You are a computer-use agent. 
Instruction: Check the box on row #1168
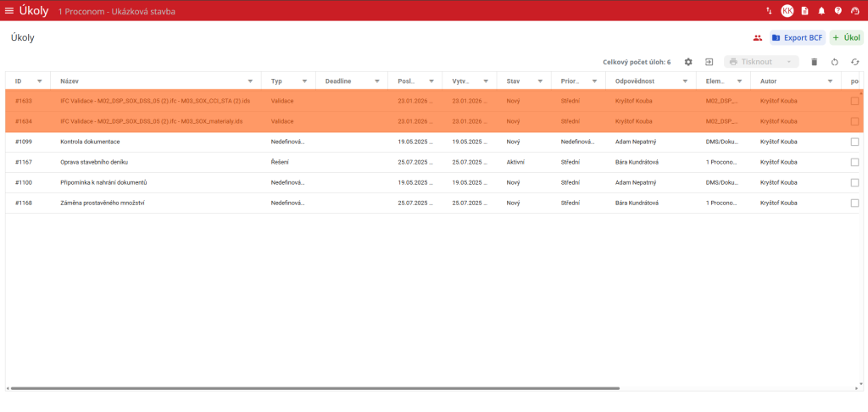coord(854,203)
